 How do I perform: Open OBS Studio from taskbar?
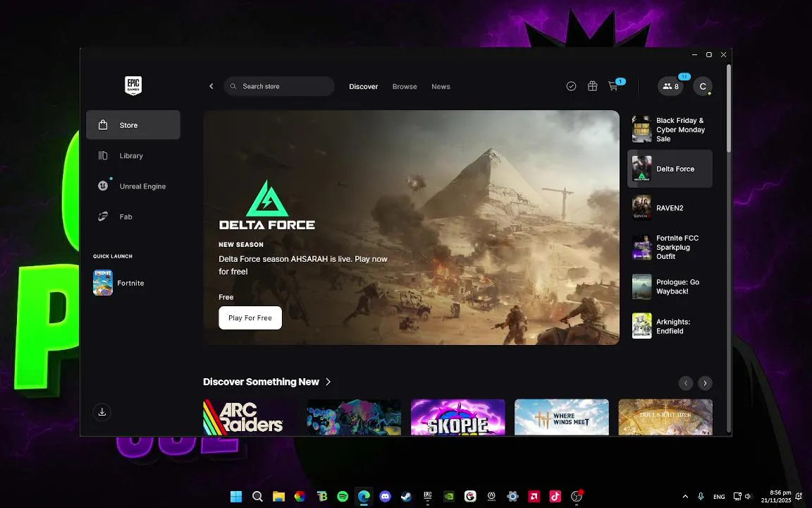point(577,496)
